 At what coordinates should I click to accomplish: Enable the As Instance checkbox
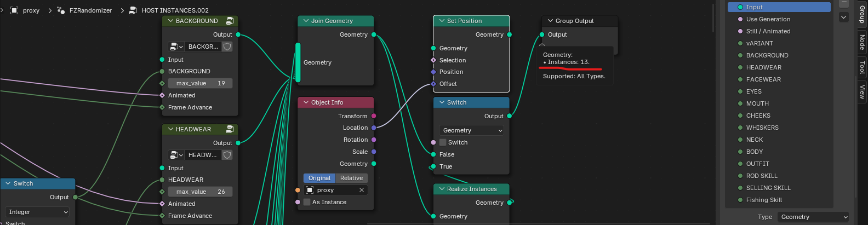pos(307,202)
